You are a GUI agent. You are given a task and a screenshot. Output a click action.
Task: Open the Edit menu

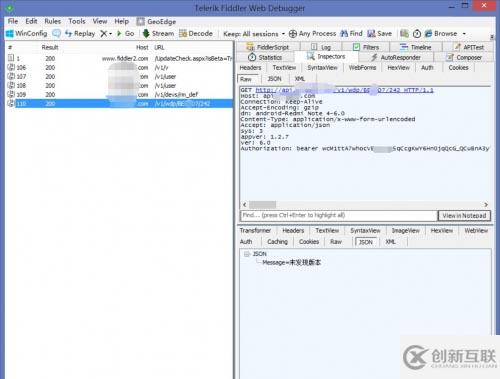(31, 21)
